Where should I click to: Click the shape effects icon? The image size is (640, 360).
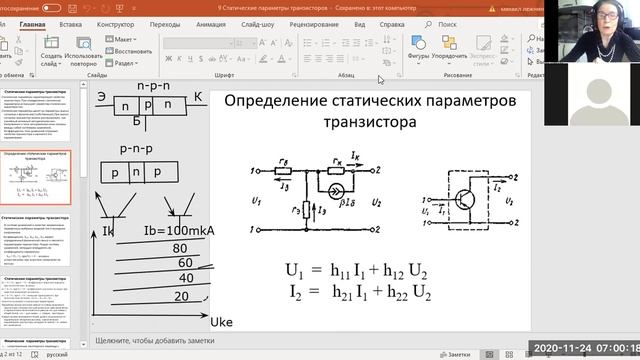pyautogui.click(x=505, y=62)
